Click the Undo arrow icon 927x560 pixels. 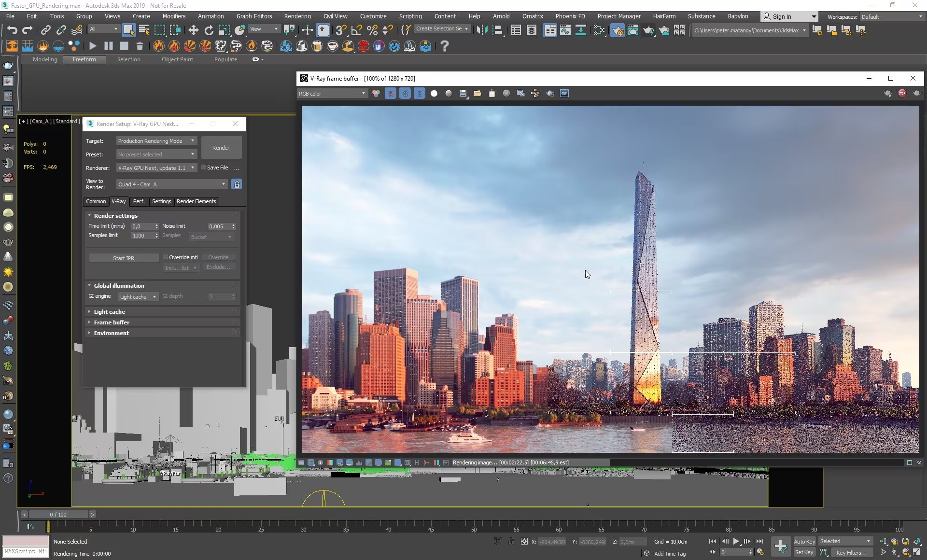point(12,30)
